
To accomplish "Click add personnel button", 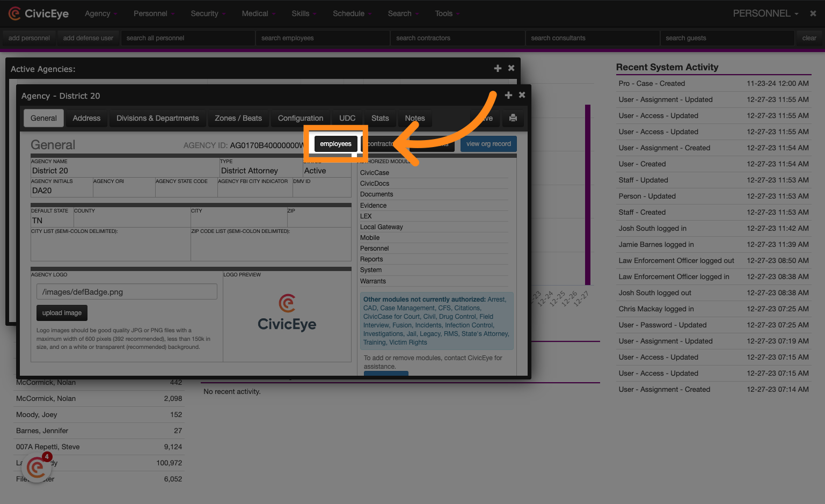I will [x=29, y=38].
